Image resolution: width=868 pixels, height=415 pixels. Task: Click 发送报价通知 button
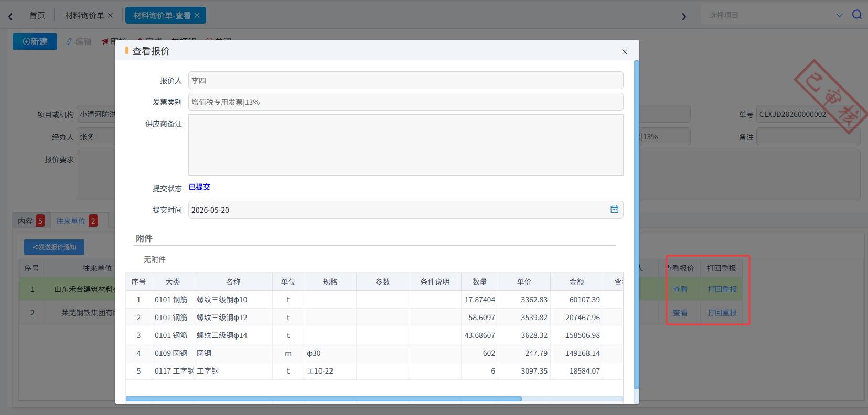pos(54,247)
